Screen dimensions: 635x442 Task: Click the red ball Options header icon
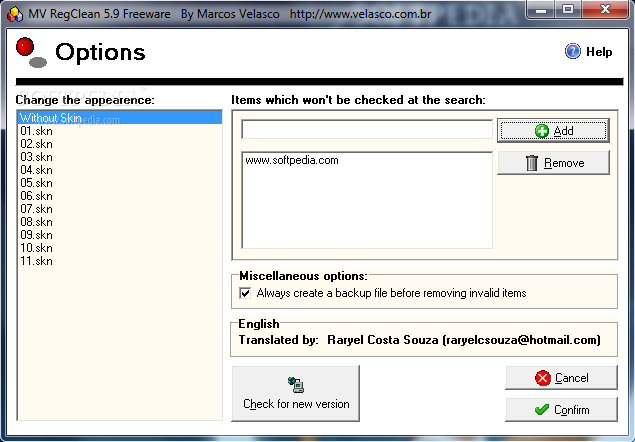click(x=31, y=52)
